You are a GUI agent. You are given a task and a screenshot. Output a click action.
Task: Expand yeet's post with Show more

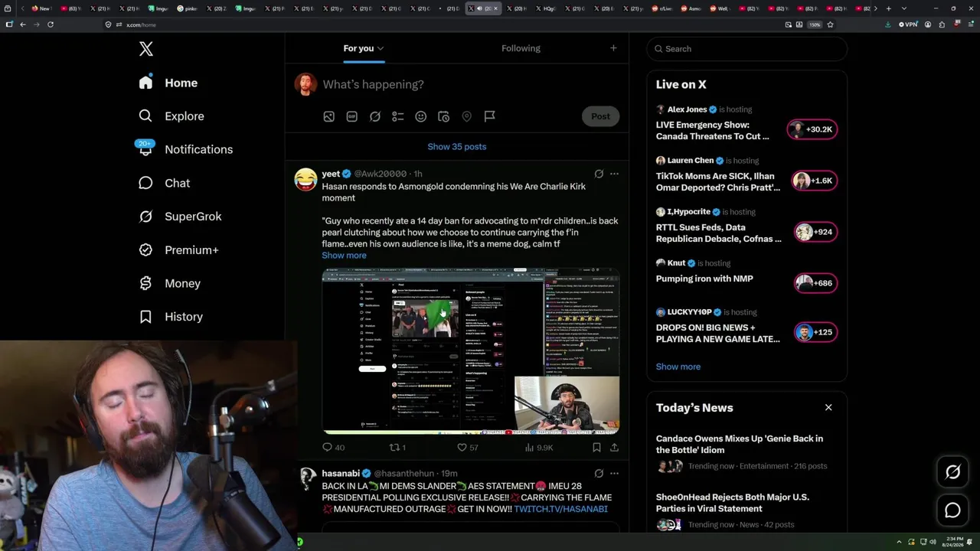coord(344,256)
